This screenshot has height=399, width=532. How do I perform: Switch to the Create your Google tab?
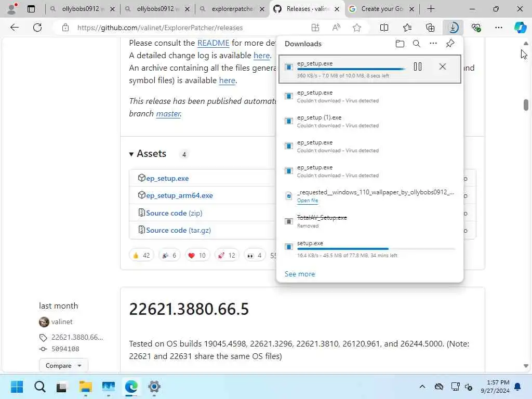click(x=382, y=9)
